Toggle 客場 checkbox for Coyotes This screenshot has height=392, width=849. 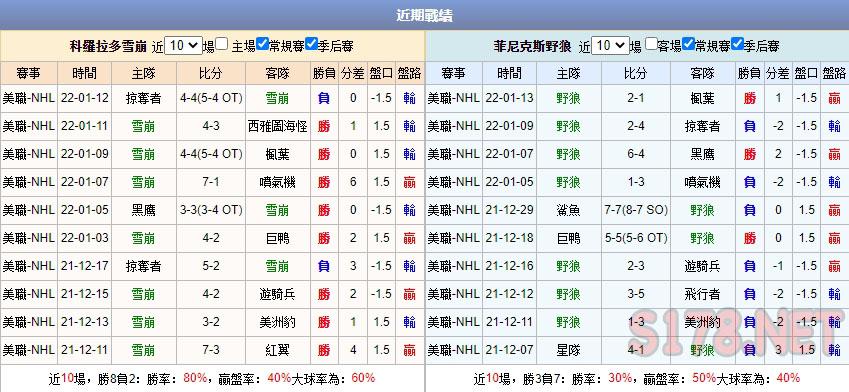pos(651,44)
